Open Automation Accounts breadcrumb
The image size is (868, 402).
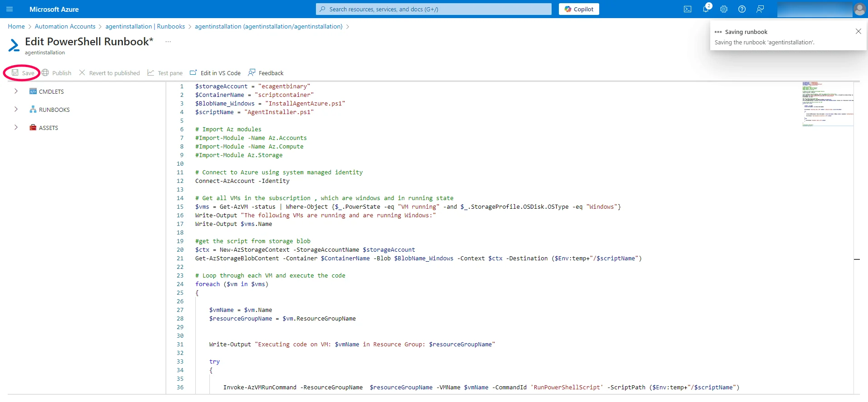(65, 26)
